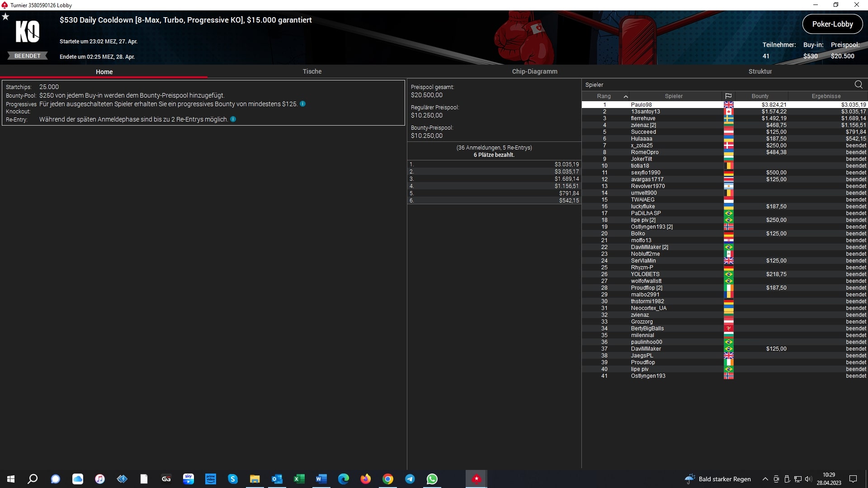Open the Chip-Diagramm tab
The image size is (868, 488).
coord(534,71)
